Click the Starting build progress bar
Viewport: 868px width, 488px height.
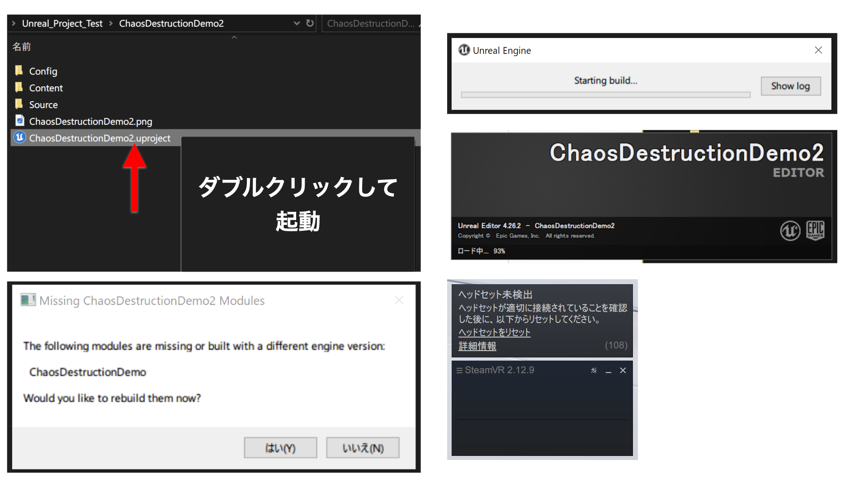[x=605, y=95]
